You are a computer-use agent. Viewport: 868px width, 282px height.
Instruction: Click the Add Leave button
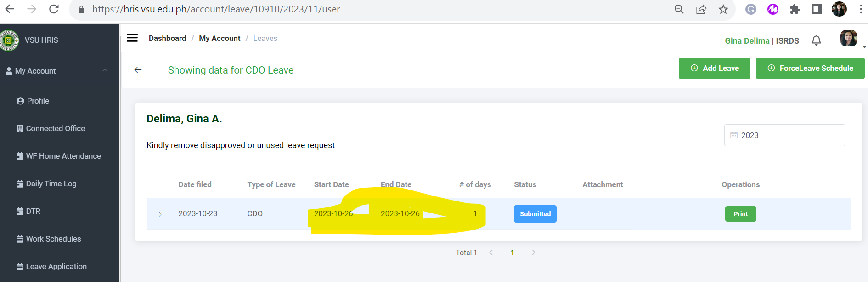pyautogui.click(x=714, y=68)
